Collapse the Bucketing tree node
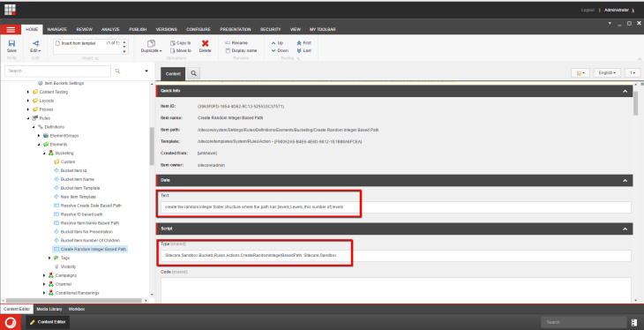This screenshot has height=330, width=644. point(44,153)
